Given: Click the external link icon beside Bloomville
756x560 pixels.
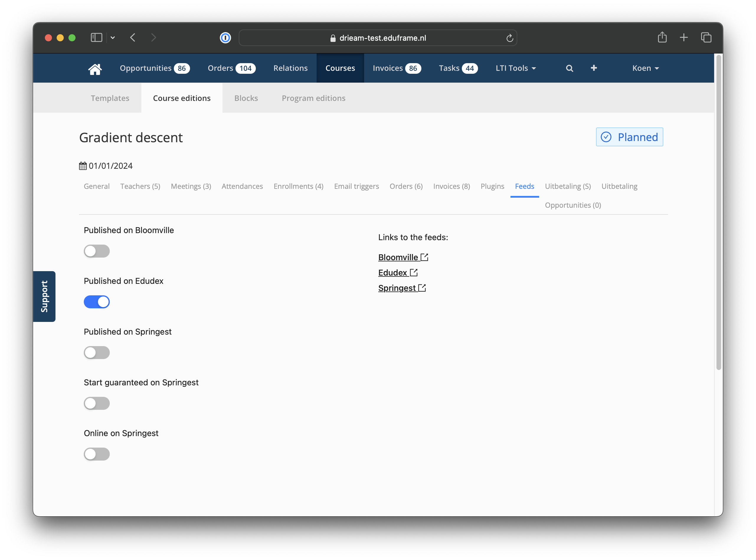Looking at the screenshot, I should [x=424, y=257].
